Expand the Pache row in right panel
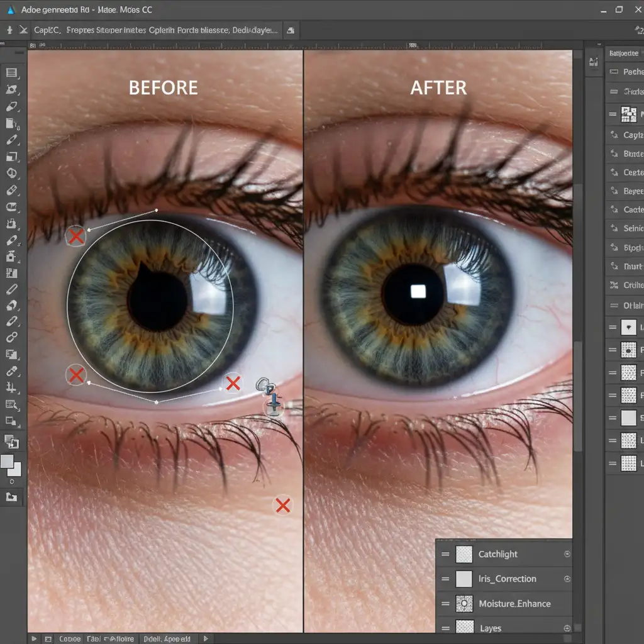Image resolution: width=644 pixels, height=644 pixels. coord(614,72)
